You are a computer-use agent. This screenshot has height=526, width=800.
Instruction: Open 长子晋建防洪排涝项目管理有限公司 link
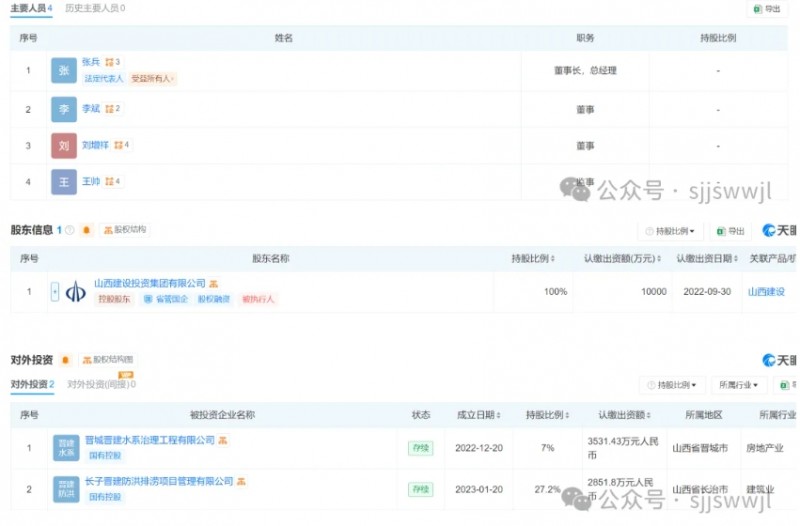coord(160,482)
